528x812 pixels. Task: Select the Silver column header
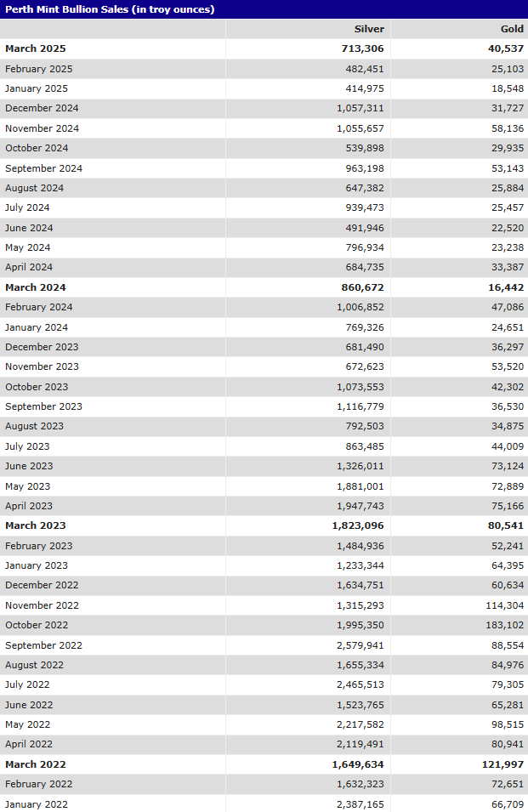tap(369, 29)
